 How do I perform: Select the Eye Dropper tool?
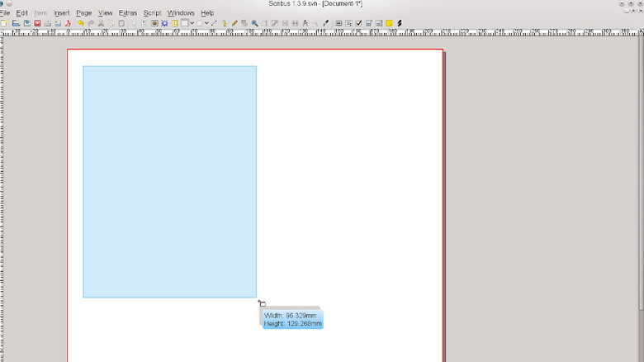[x=325, y=23]
